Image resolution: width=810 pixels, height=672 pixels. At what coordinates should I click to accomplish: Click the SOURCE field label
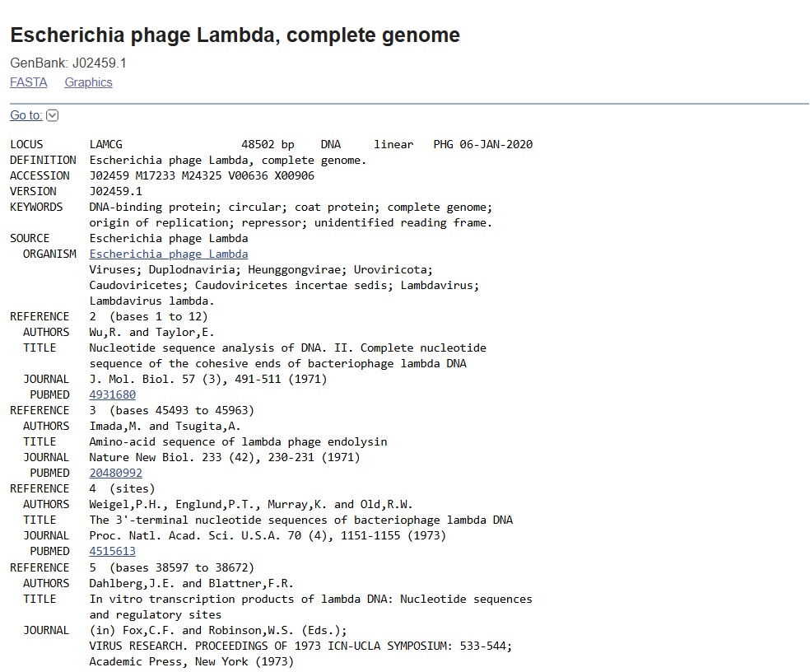(x=30, y=239)
